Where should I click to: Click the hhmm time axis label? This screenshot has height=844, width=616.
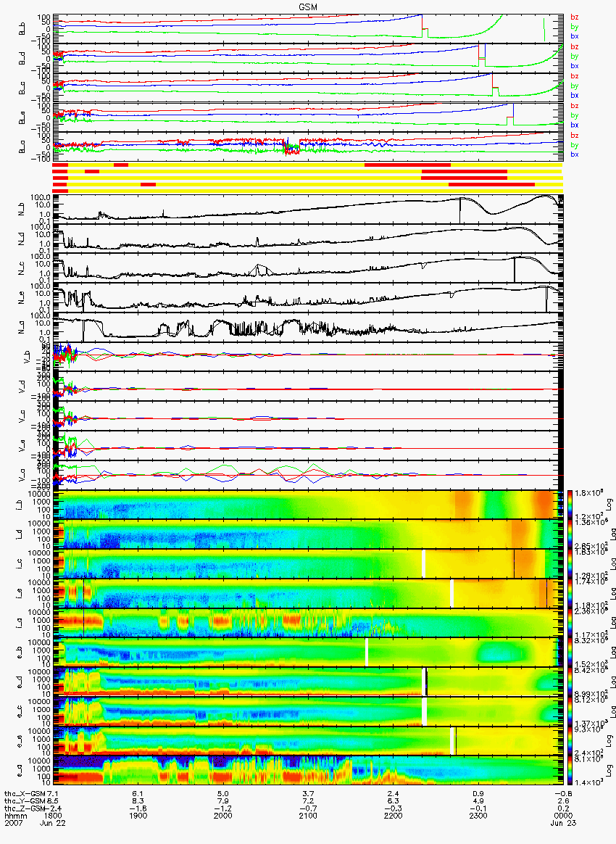[x=14, y=816]
